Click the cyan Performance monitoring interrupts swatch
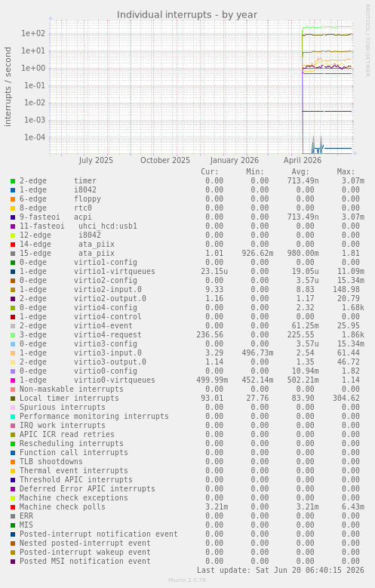 coord(13,416)
